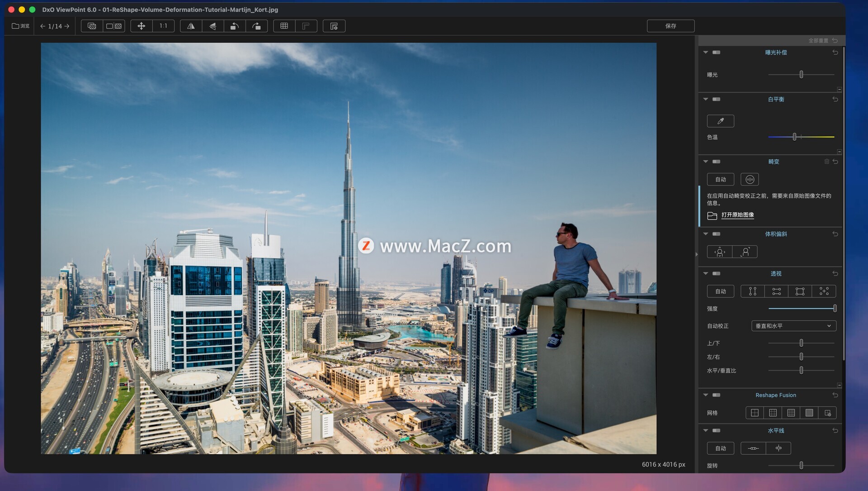Choose the force vertical parallels tool
Viewport: 868px width, 491px height.
[752, 291]
